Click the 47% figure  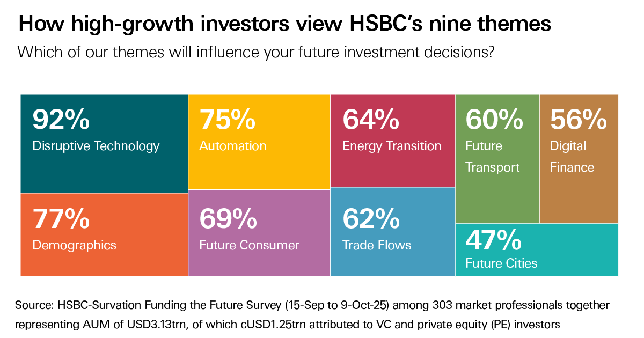[x=493, y=240]
